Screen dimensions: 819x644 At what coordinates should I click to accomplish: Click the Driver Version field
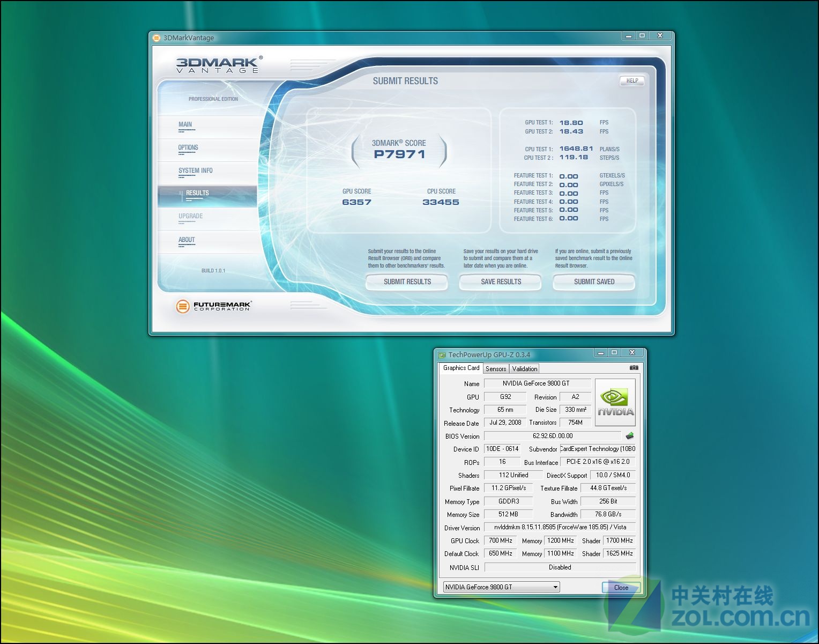pos(560,527)
